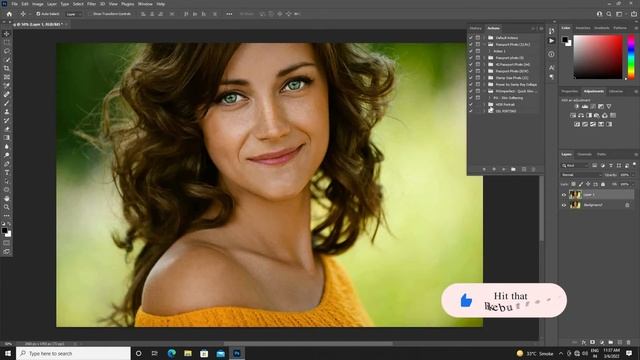
Task: Expand the Default Actions set
Action: [x=484, y=38]
